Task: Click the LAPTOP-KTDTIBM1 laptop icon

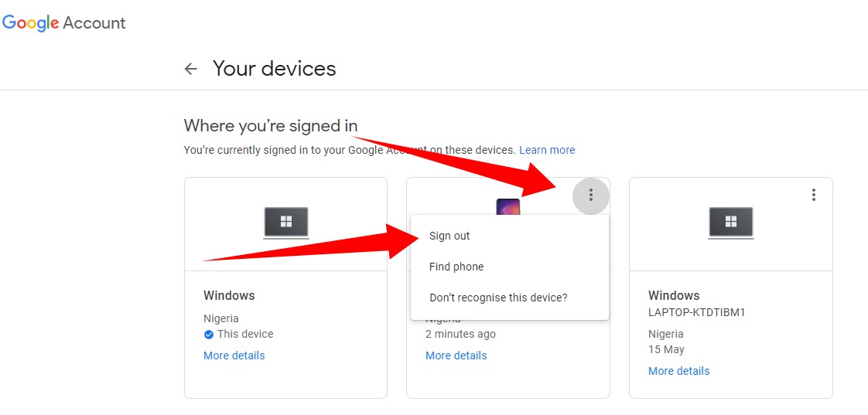Action: (x=731, y=223)
